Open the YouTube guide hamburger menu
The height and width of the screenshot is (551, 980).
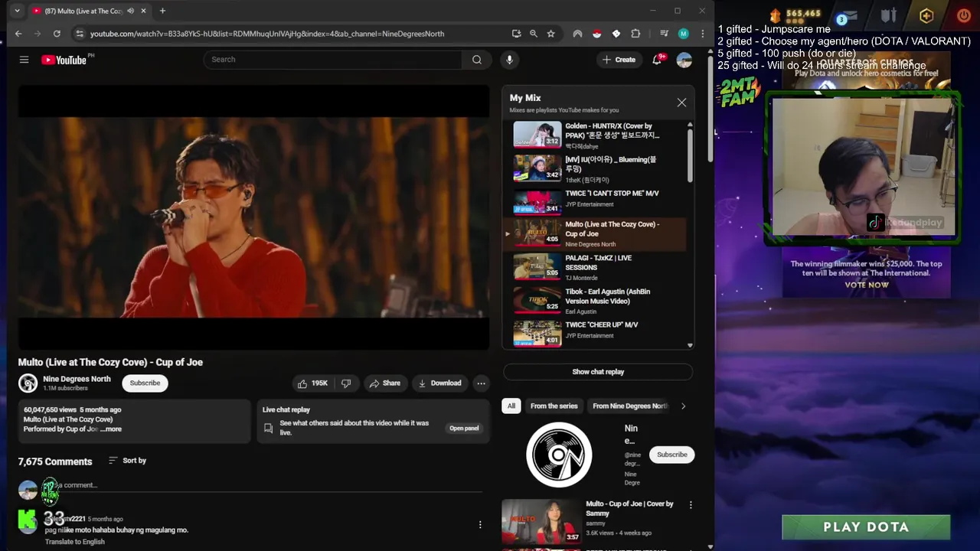pyautogui.click(x=24, y=60)
